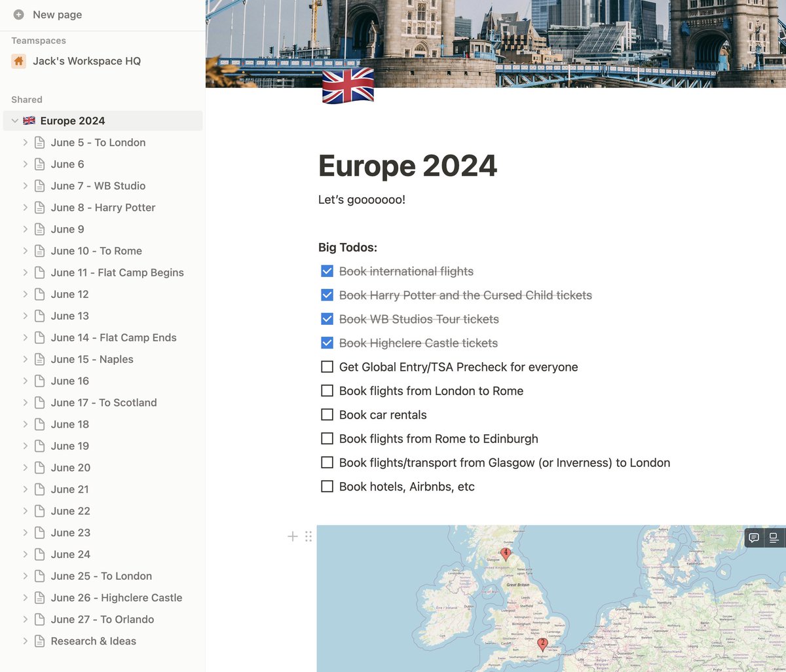Check Book flights/transport from Glasgow to London
This screenshot has height=672, width=786.
(327, 462)
